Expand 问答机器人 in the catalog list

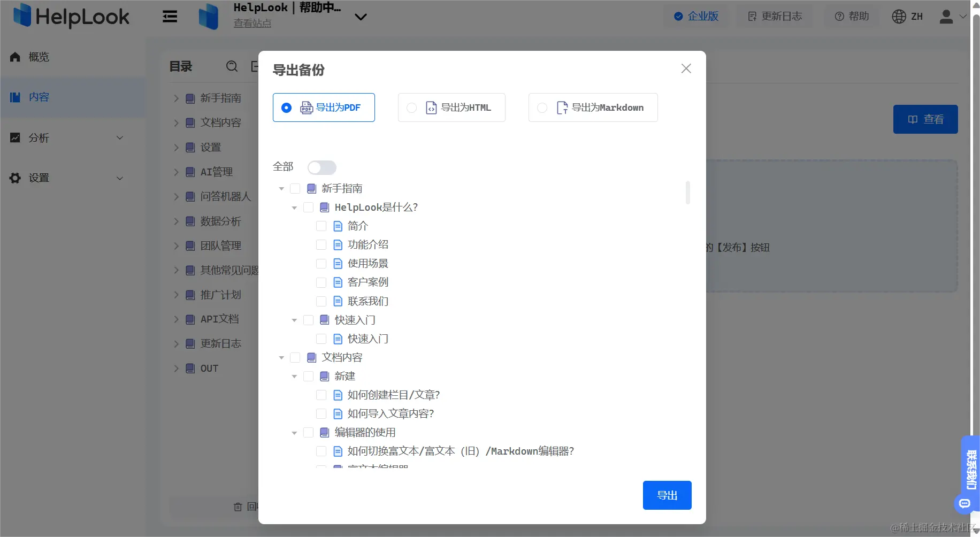[176, 197]
